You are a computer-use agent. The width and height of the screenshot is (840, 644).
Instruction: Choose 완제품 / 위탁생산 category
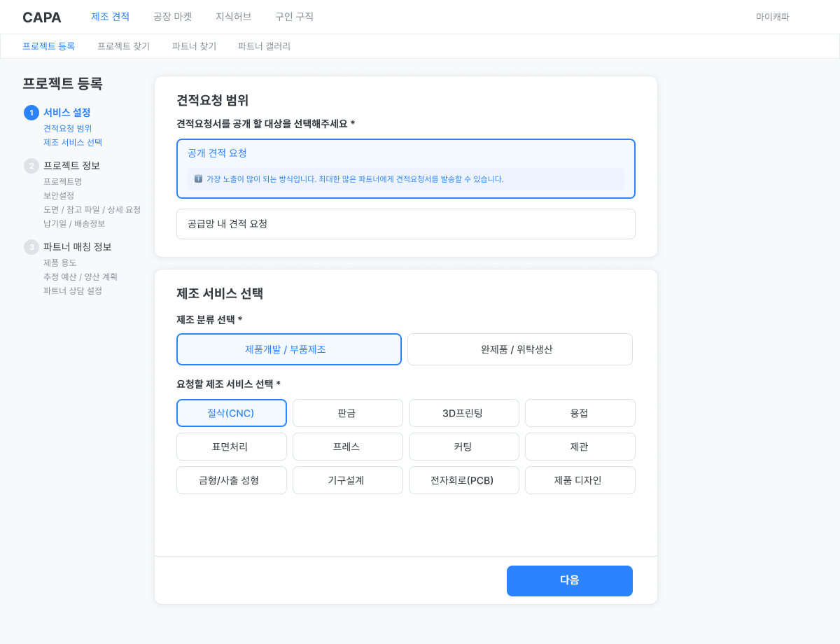coord(519,349)
